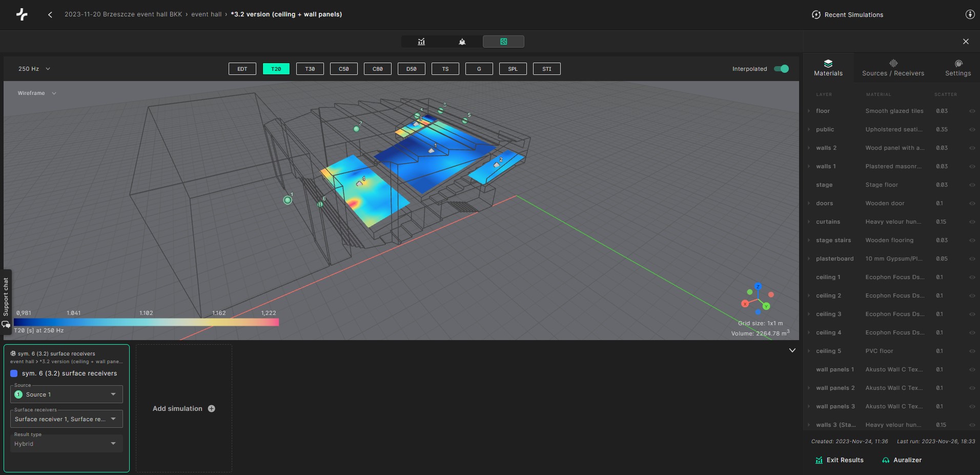This screenshot has height=475, width=980.
Task: Toggle the Interpolated switch off
Action: 781,69
